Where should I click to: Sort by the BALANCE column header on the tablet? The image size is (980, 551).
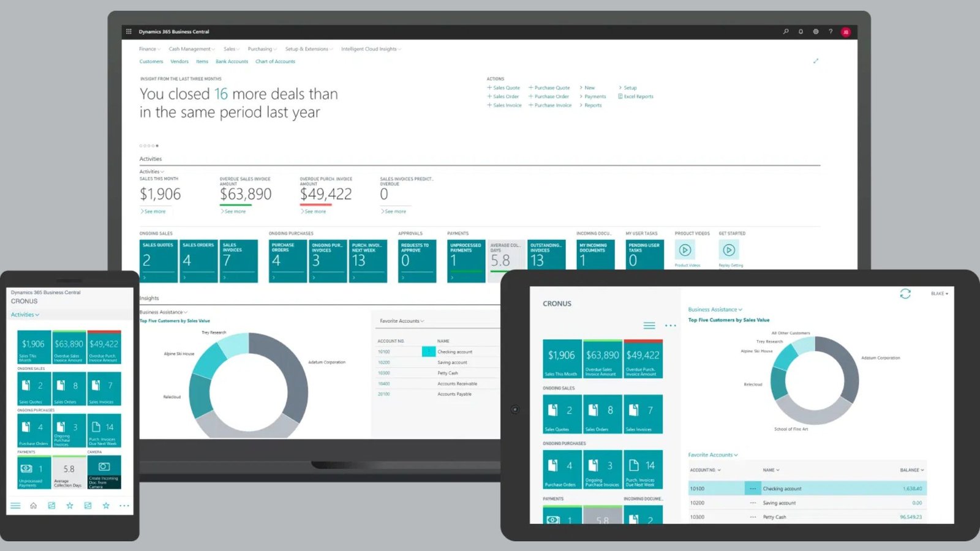911,470
